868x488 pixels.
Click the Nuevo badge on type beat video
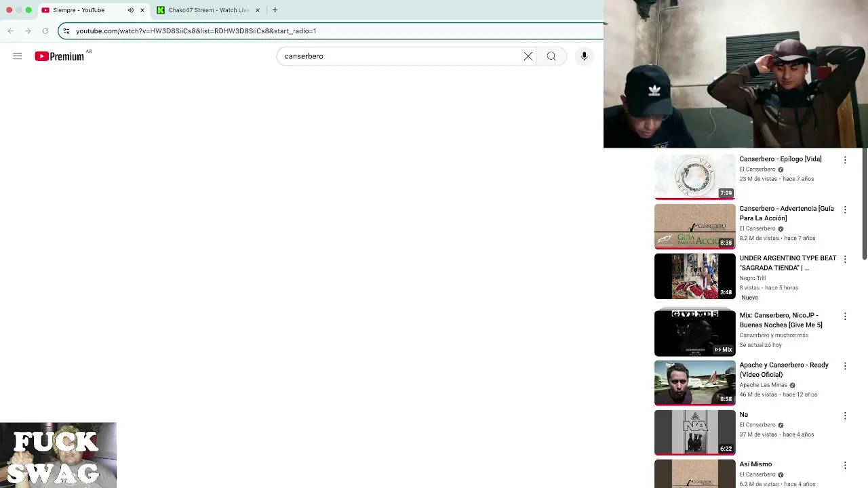(750, 298)
